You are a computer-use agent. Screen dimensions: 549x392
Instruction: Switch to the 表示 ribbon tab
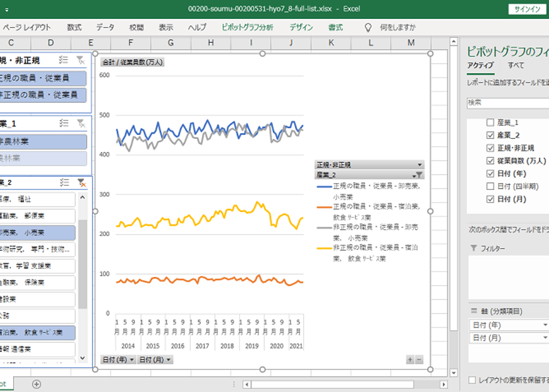click(x=166, y=27)
